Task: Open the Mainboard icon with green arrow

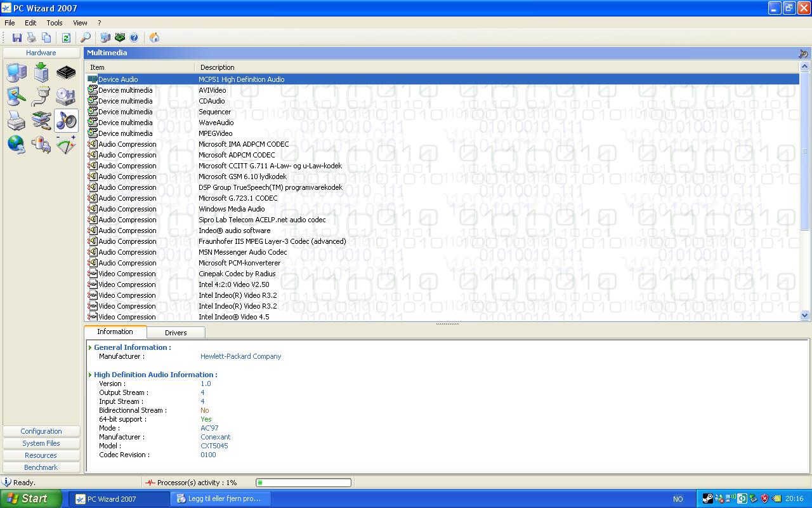Action: [41, 72]
